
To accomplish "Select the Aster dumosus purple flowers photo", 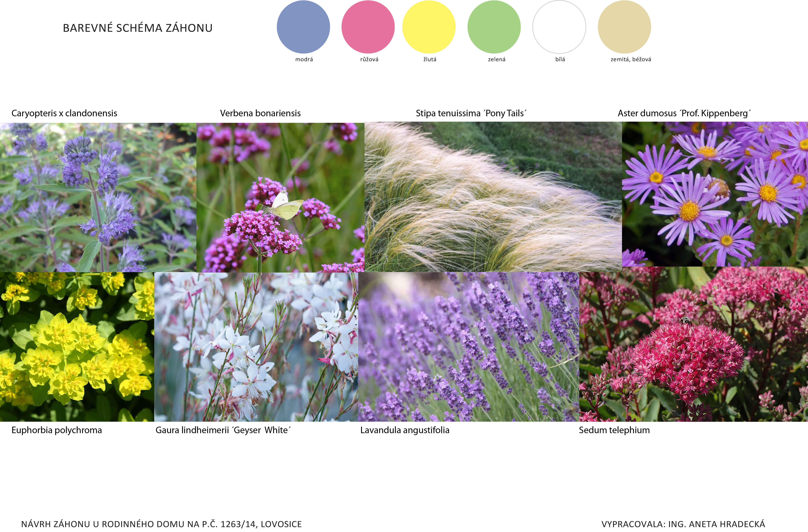I will [715, 194].
